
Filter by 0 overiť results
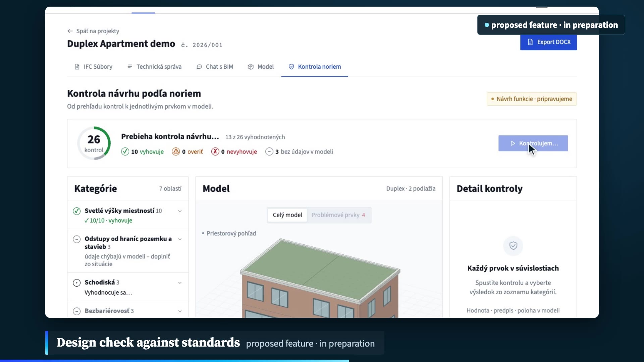coord(187,152)
